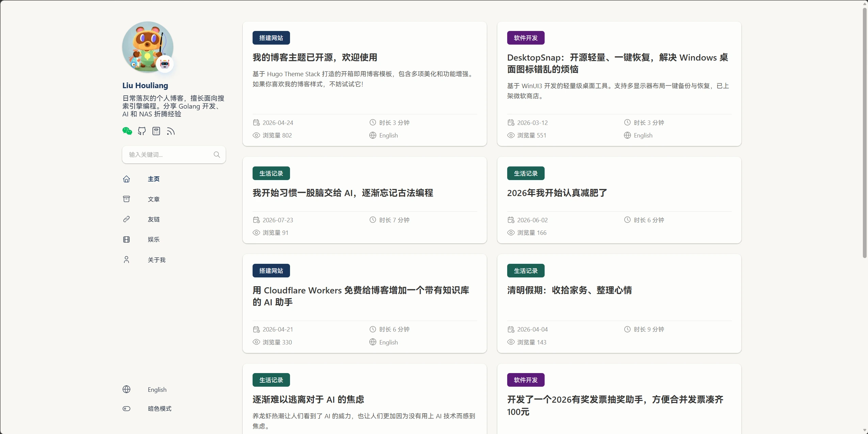868x434 pixels.
Task: Open post 逐渐难以逃离对于 AI 的焦虑
Action: 308,400
